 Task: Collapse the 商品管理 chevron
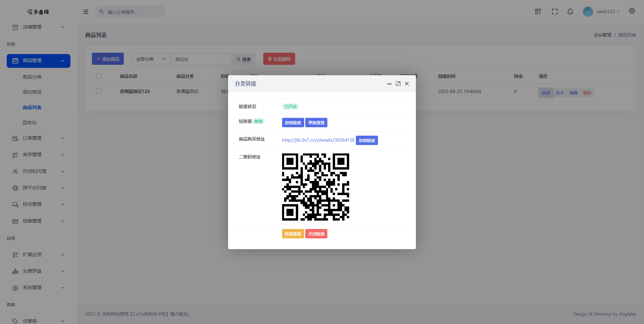(62, 61)
